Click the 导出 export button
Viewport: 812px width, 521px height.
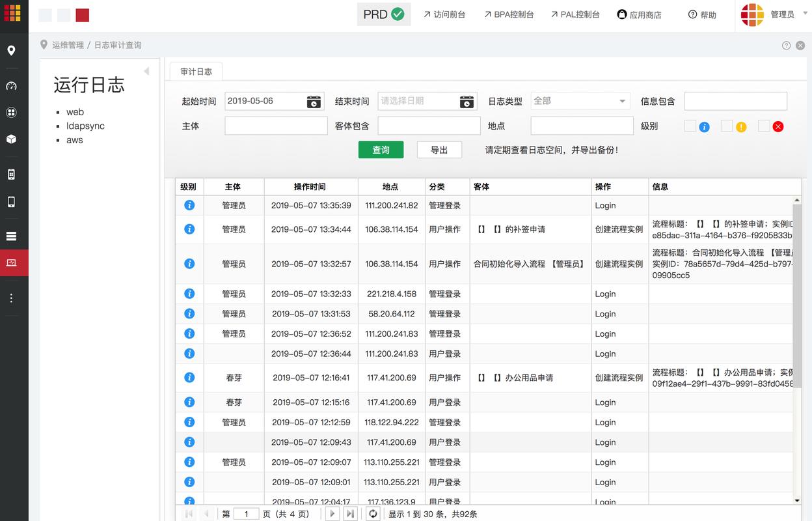click(x=439, y=150)
